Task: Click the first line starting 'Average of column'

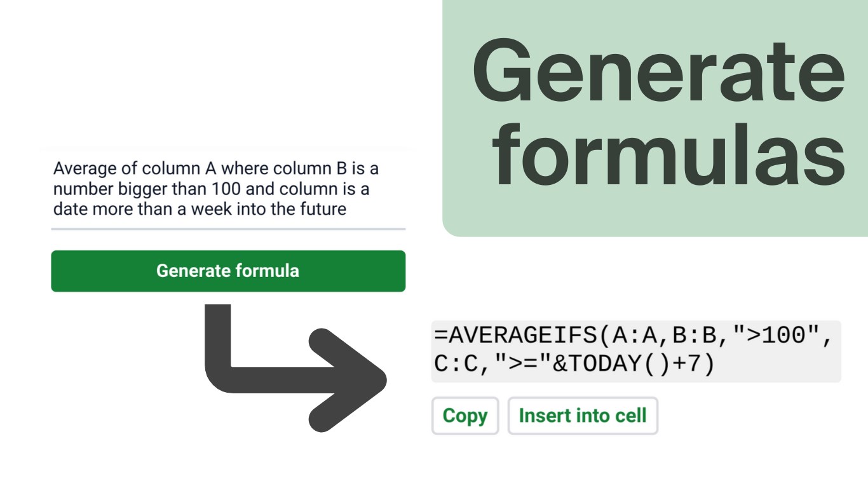Action: [216, 169]
